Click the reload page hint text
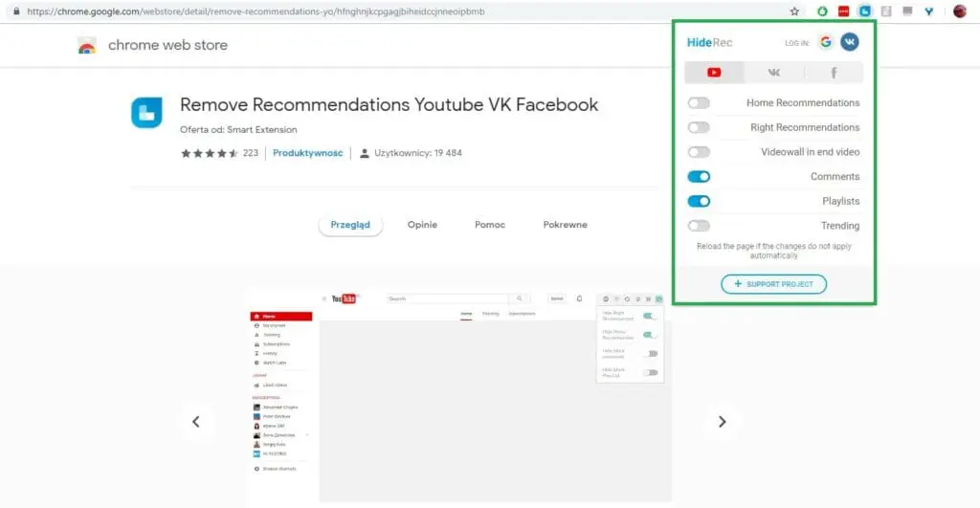The image size is (980, 508). pyautogui.click(x=773, y=251)
